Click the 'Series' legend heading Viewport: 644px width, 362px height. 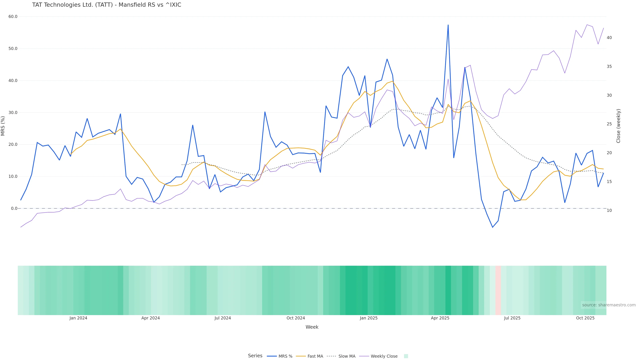click(x=255, y=356)
